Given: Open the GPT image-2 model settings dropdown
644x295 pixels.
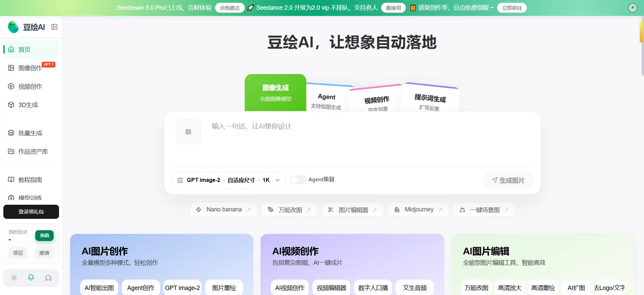Looking at the screenshot, I should click(x=228, y=180).
